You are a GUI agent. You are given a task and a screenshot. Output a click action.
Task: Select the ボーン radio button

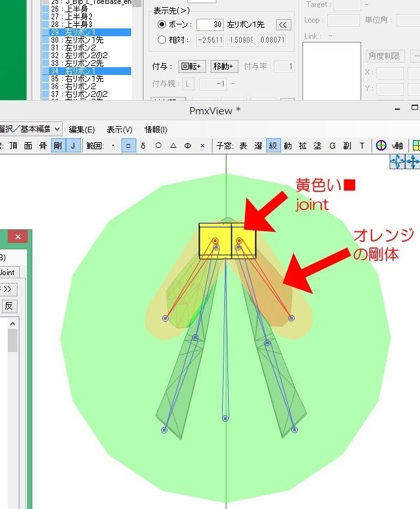(x=162, y=25)
